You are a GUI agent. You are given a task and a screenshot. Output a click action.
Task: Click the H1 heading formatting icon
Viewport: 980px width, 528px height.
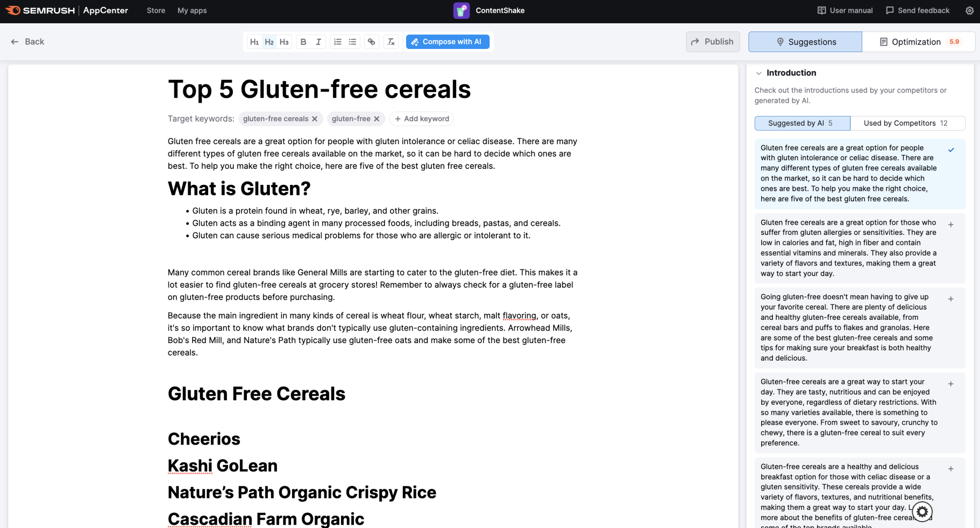pyautogui.click(x=255, y=41)
